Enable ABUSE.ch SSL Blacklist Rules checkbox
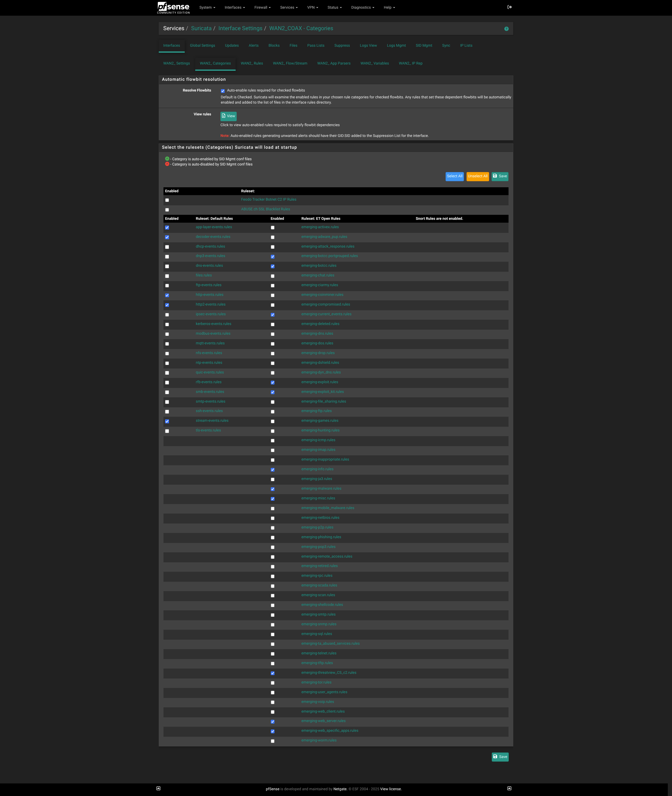This screenshot has width=672, height=796. [x=167, y=210]
